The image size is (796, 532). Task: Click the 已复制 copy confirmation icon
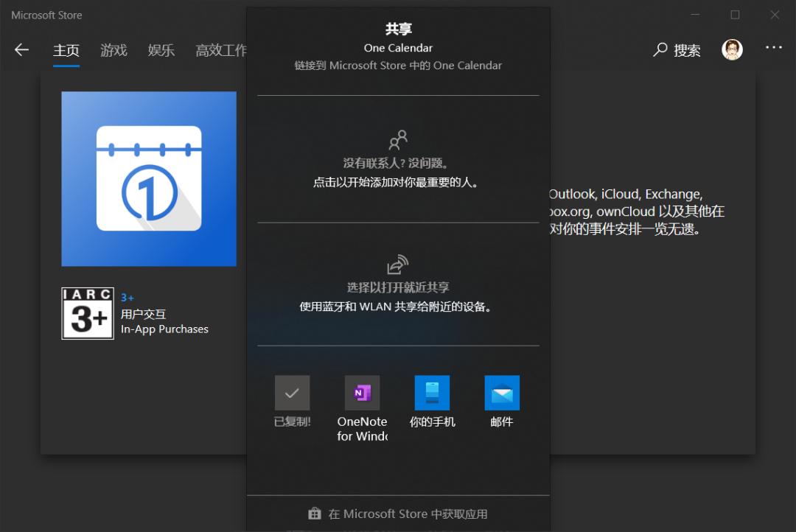click(x=292, y=393)
